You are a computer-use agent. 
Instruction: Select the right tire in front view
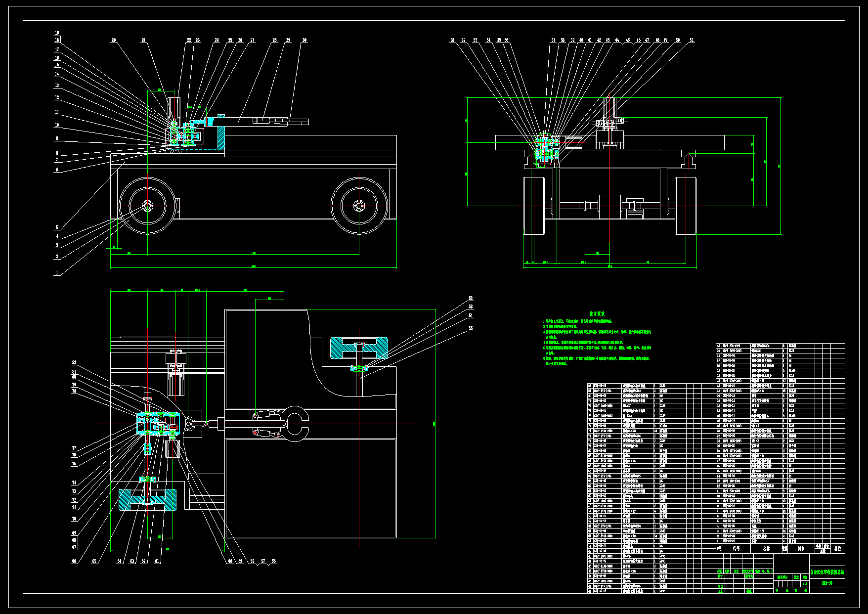click(686, 206)
